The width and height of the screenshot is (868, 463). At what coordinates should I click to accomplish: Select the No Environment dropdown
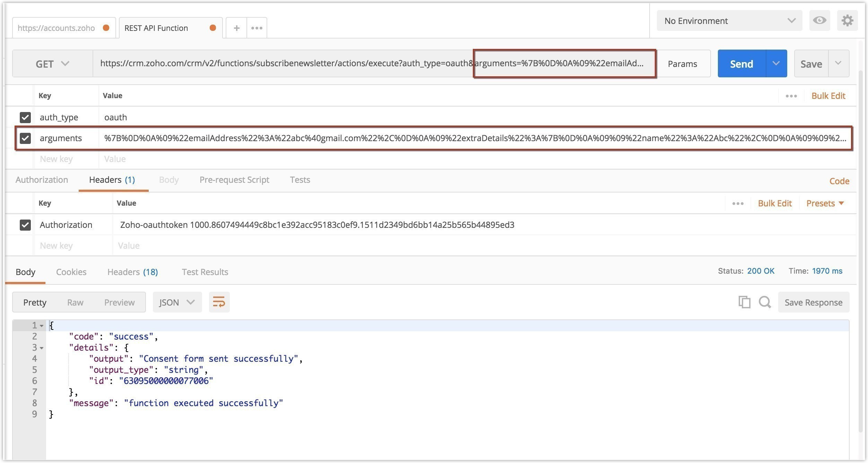(729, 21)
